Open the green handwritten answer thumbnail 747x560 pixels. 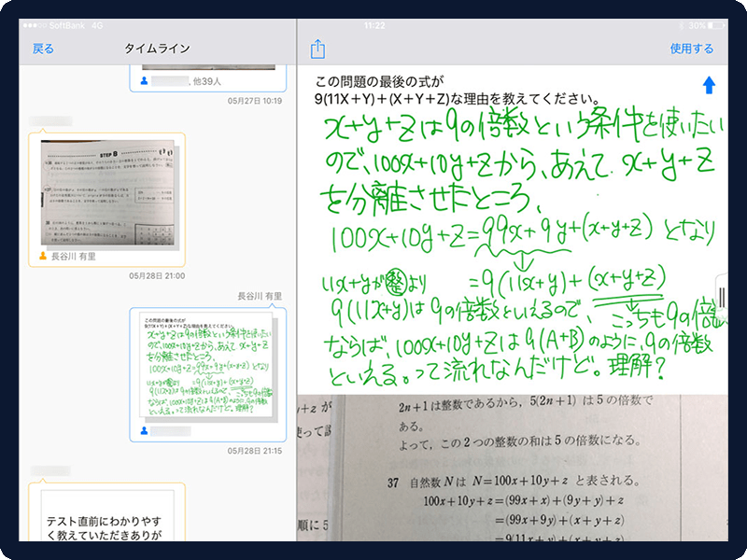(205, 365)
